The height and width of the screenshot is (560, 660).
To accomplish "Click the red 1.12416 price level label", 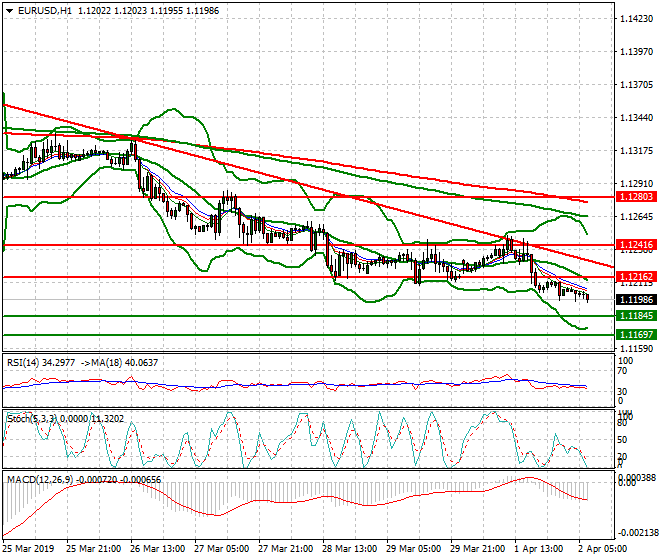I will [x=636, y=245].
